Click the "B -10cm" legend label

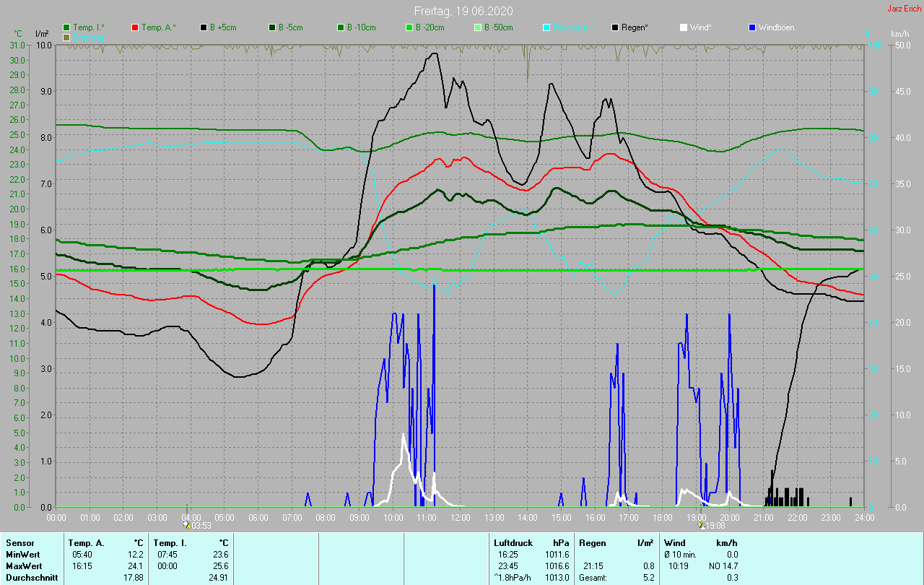[362, 27]
